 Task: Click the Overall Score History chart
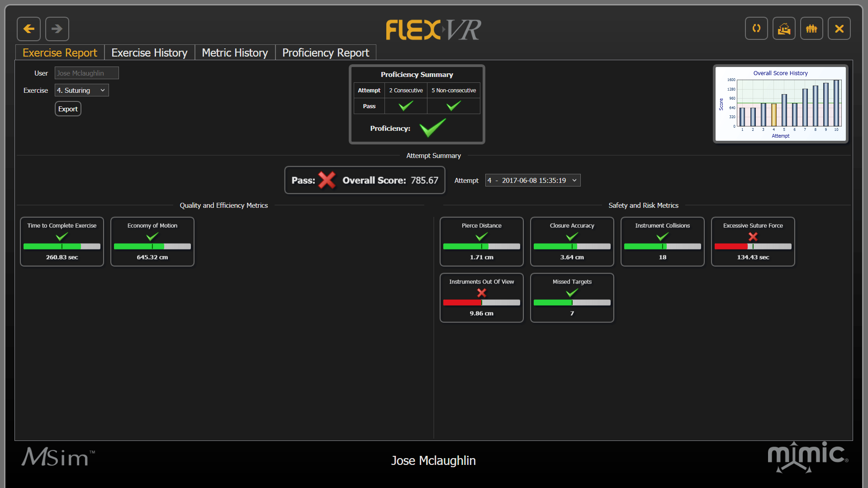[x=780, y=104]
